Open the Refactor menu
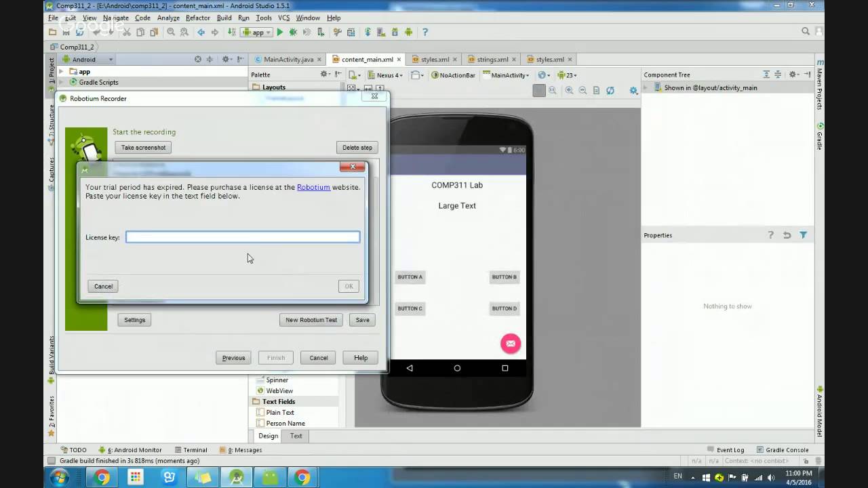 (x=198, y=18)
